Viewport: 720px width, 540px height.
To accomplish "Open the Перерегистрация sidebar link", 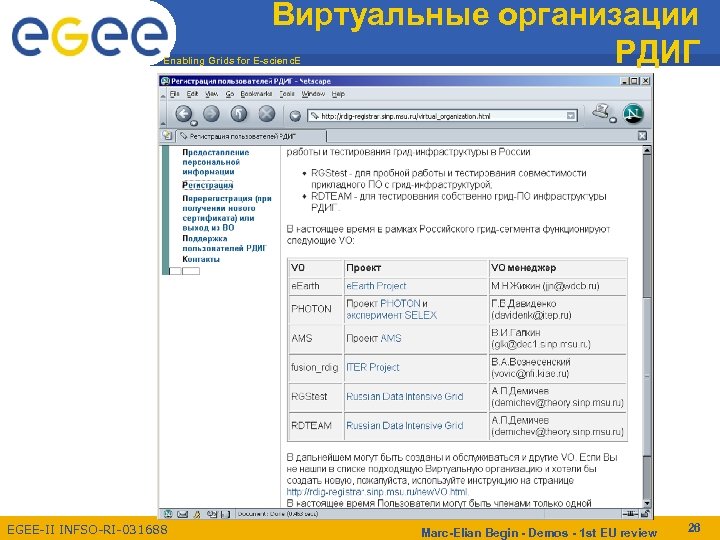I will pos(227,213).
